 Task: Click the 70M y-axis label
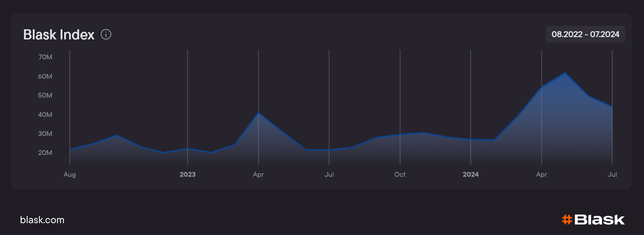point(45,57)
